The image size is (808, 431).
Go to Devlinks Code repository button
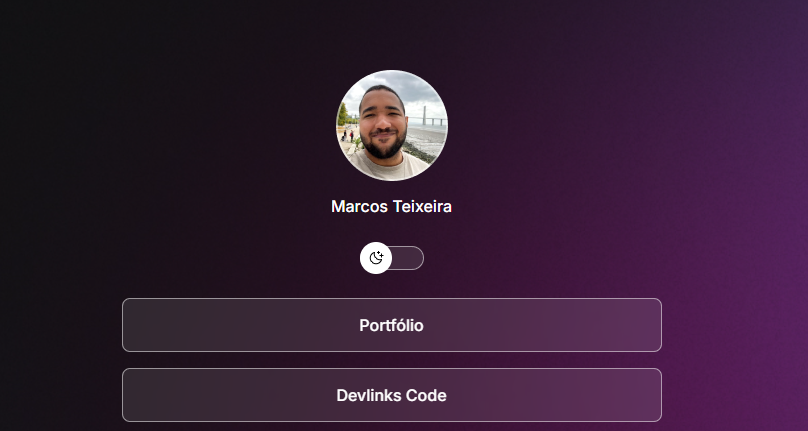click(392, 395)
